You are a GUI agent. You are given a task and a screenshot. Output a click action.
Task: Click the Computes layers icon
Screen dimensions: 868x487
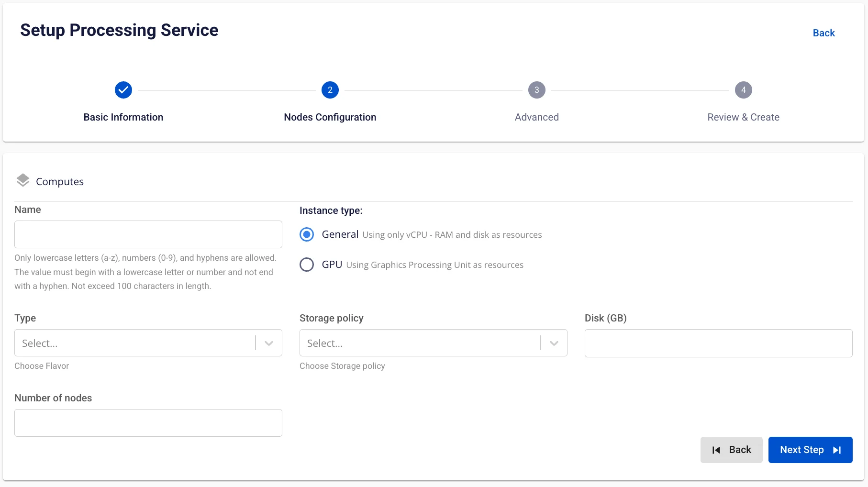(23, 180)
